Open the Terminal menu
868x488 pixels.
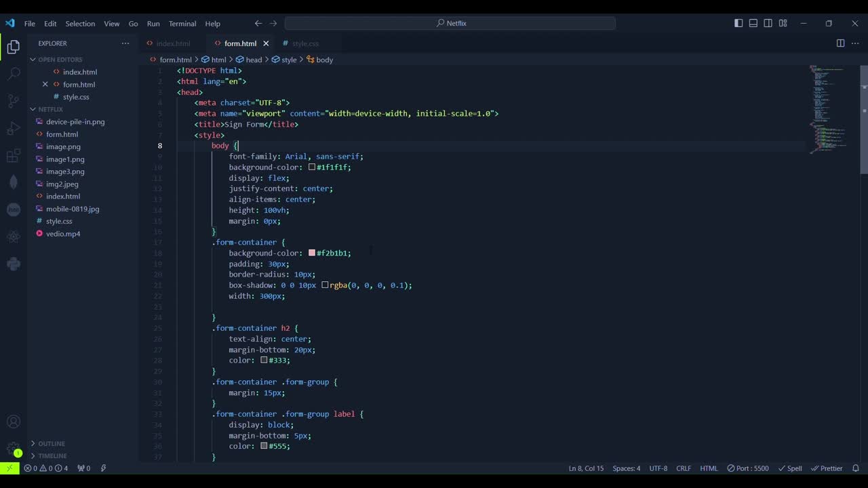pos(182,24)
